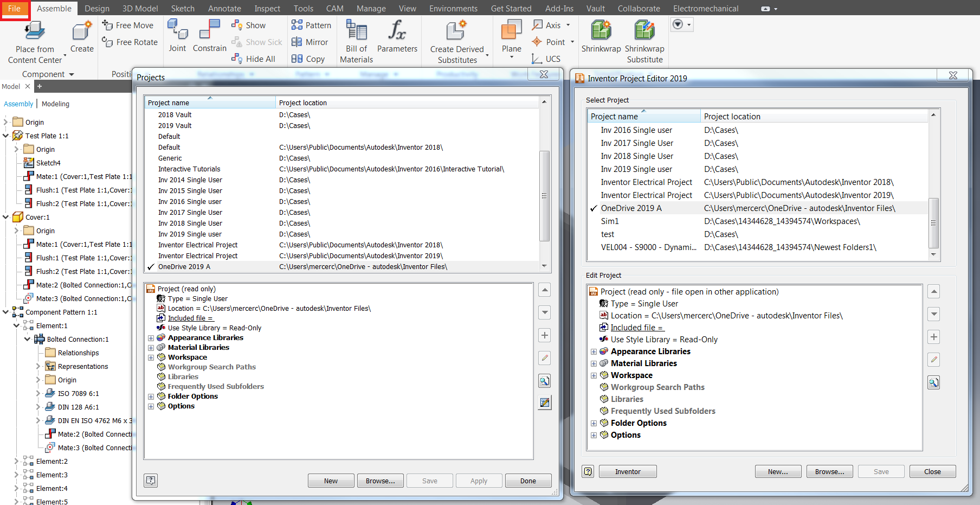Click the Browse button in Projects dialog
The width and height of the screenshot is (980, 505).
[x=380, y=481]
